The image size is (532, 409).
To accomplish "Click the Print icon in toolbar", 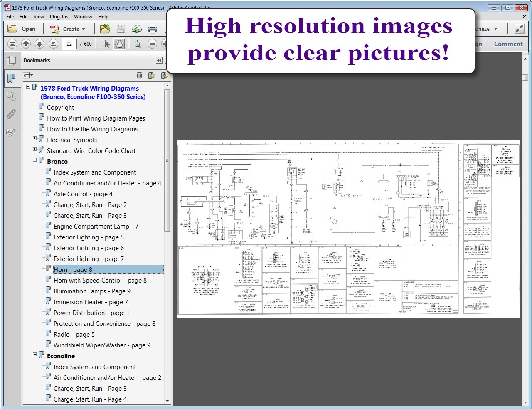I will (x=153, y=29).
